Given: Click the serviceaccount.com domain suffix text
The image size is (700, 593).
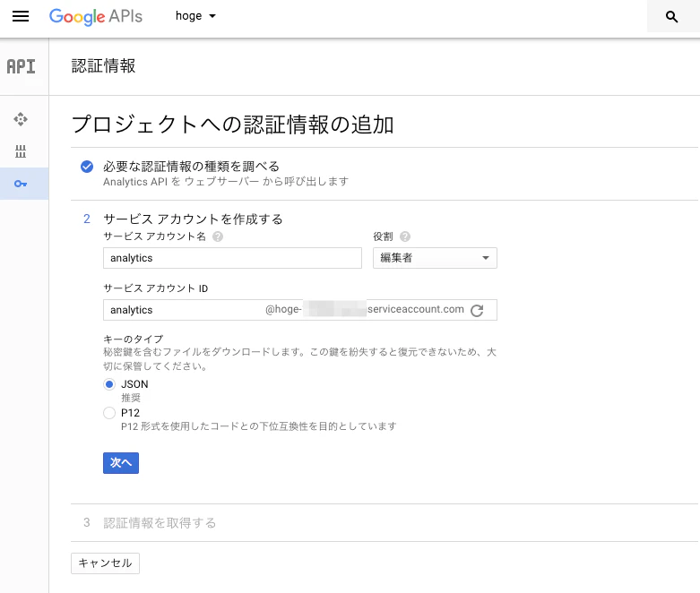Looking at the screenshot, I should [416, 309].
